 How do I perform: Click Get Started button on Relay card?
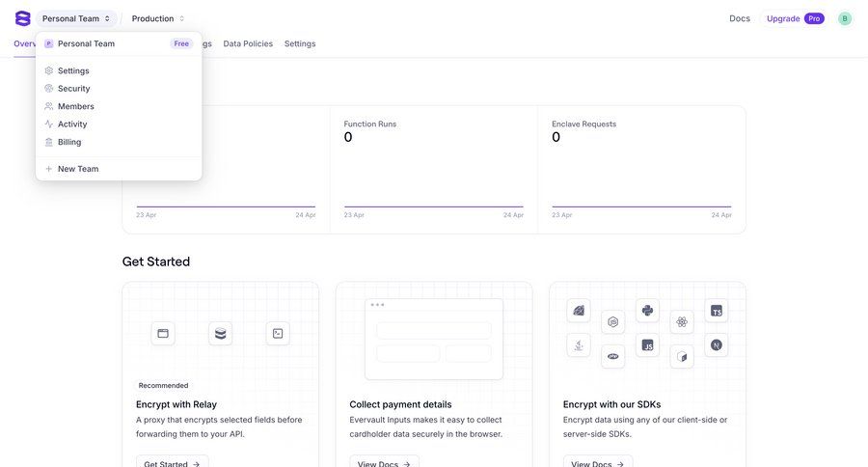[173, 462]
